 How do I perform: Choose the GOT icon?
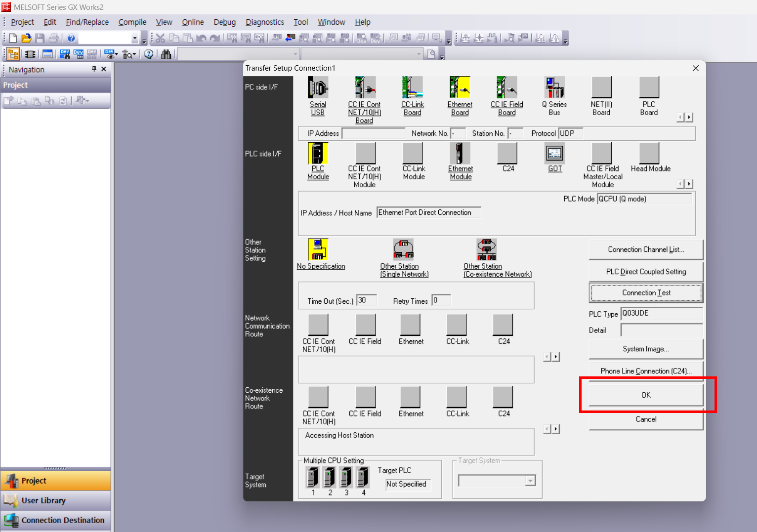click(554, 153)
